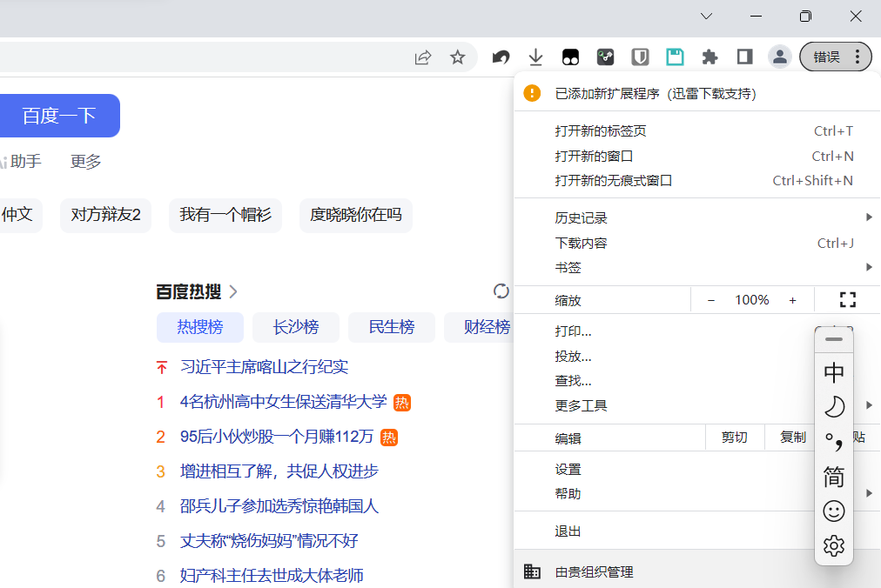Open the Extensions puzzle piece menu
The image size is (881, 588).
[710, 57]
